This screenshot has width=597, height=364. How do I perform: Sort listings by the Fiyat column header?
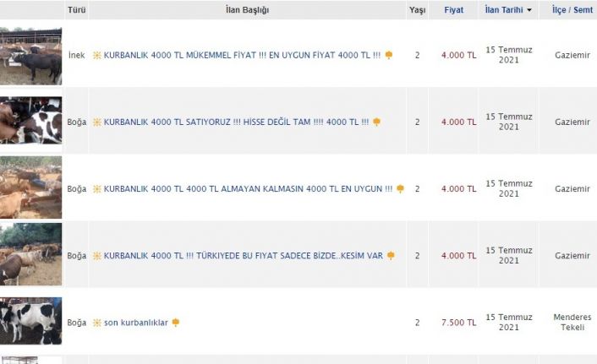coord(453,10)
